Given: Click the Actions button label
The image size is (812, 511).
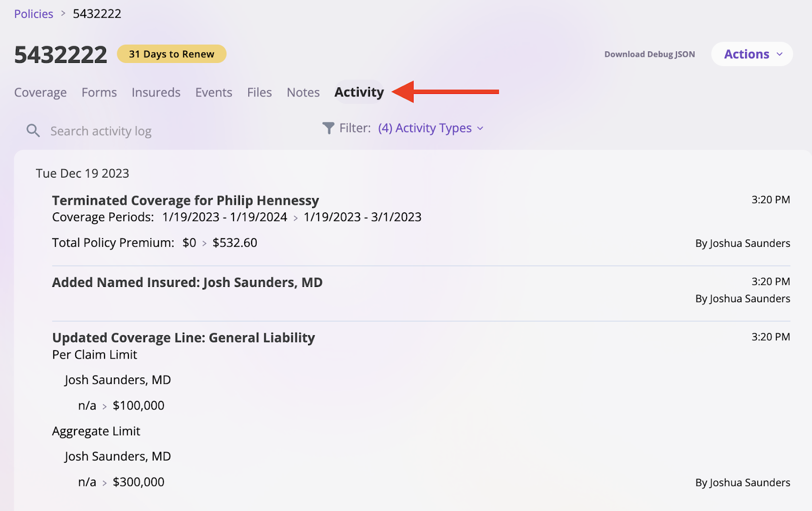Looking at the screenshot, I should pos(747,54).
